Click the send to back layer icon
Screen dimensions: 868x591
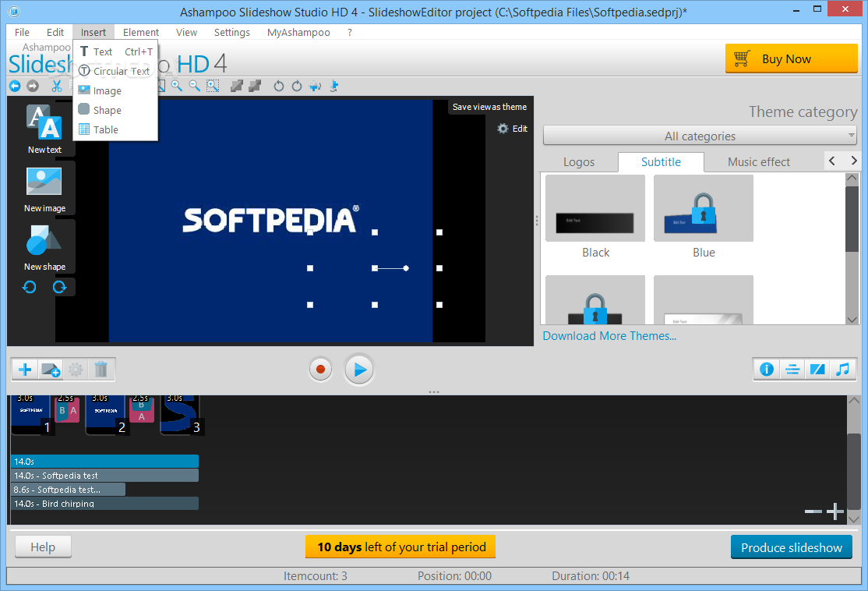click(x=255, y=86)
